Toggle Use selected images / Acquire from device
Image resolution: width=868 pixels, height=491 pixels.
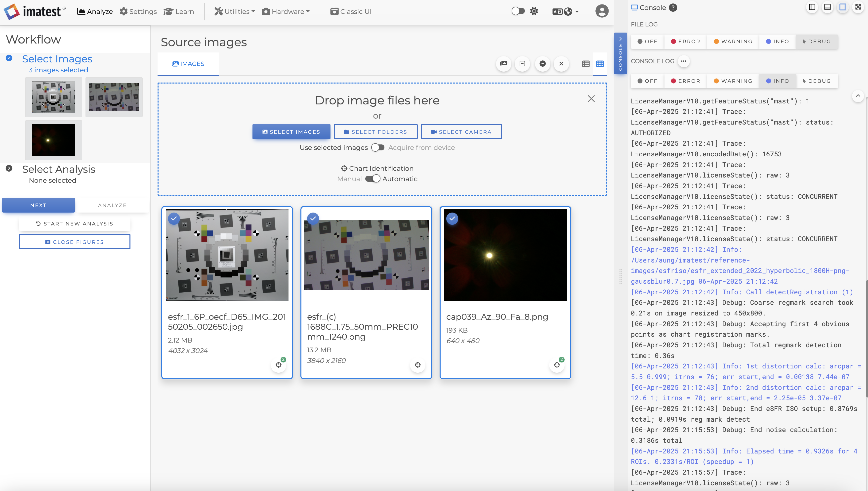coord(378,148)
